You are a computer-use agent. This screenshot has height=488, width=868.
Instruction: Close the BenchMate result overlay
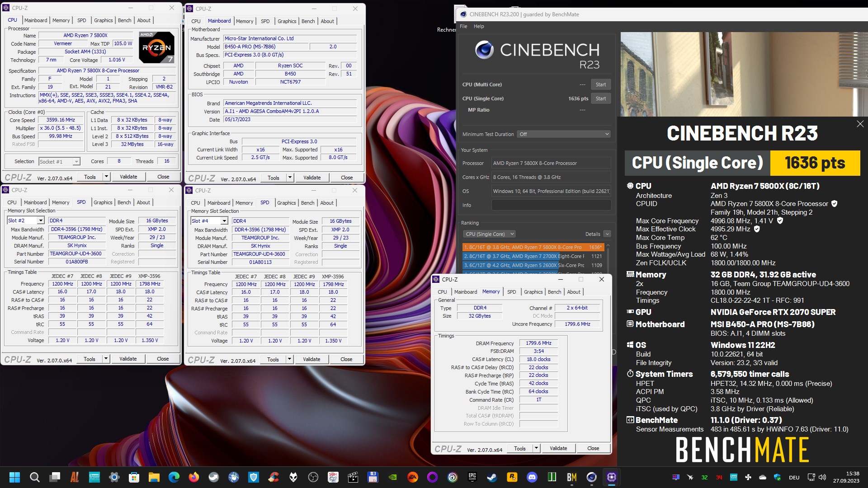[860, 124]
